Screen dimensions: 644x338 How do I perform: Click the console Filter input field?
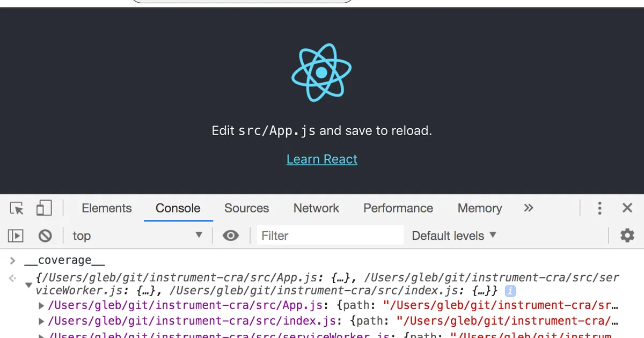[x=330, y=236]
